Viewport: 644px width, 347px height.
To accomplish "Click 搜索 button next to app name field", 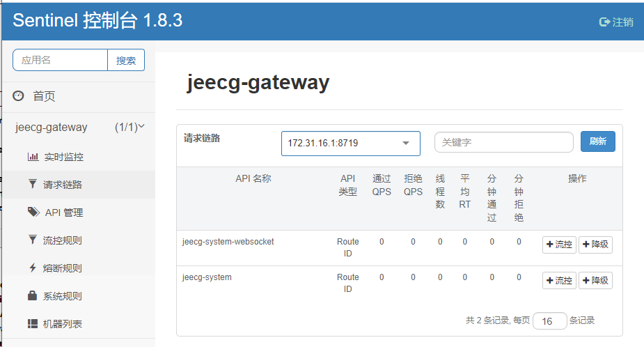I will [x=126, y=61].
